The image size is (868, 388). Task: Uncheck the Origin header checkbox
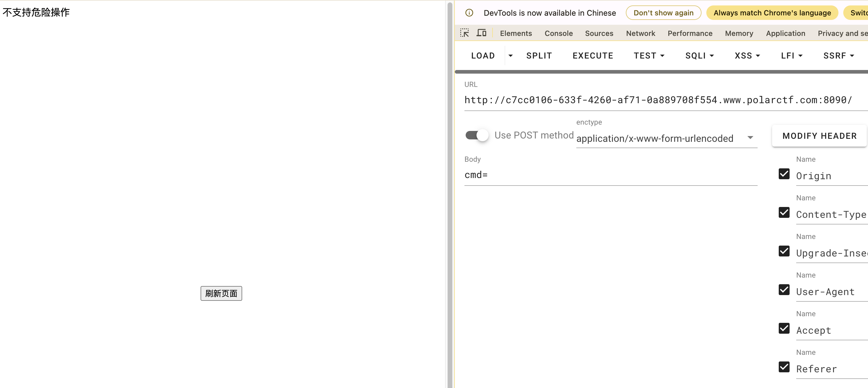click(784, 174)
